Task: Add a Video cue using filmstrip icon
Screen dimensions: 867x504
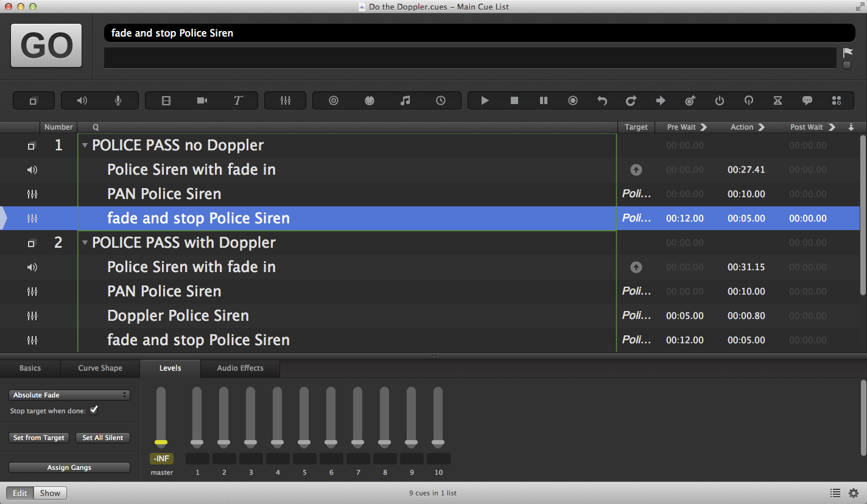Action: pyautogui.click(x=166, y=100)
